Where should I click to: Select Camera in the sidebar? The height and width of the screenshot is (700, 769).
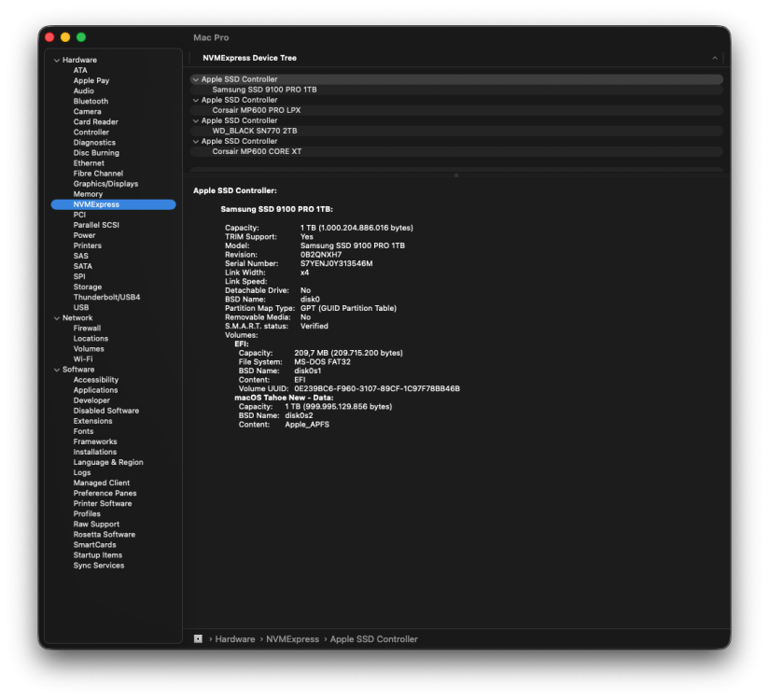tap(88, 111)
